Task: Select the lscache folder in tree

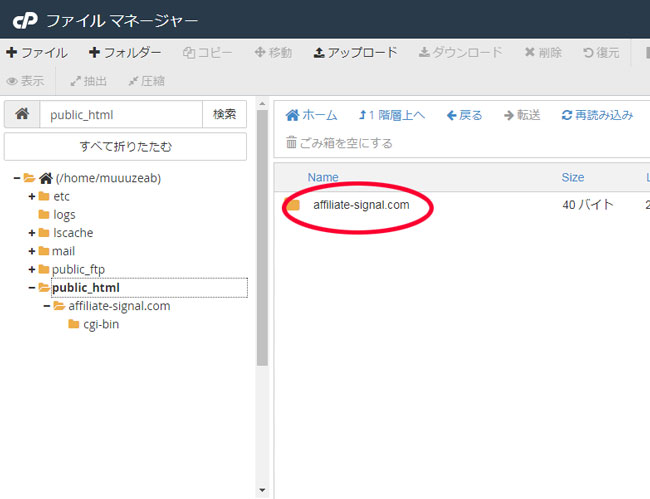Action: click(73, 233)
